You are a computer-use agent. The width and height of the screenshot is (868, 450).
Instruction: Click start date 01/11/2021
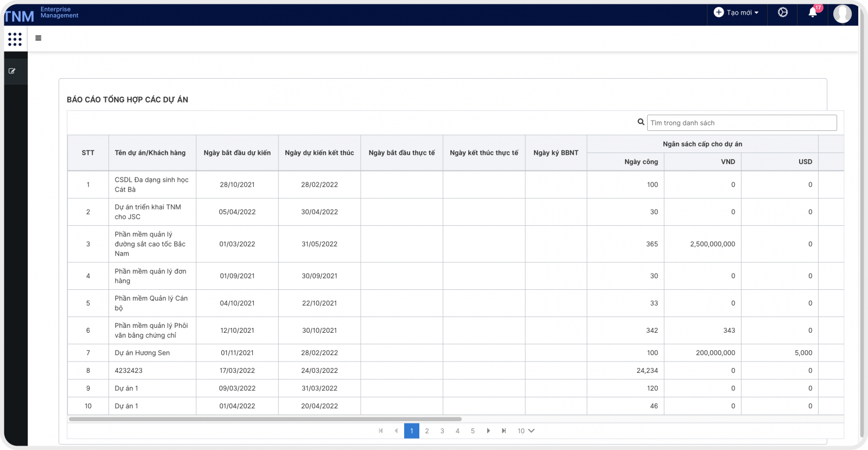pos(237,353)
